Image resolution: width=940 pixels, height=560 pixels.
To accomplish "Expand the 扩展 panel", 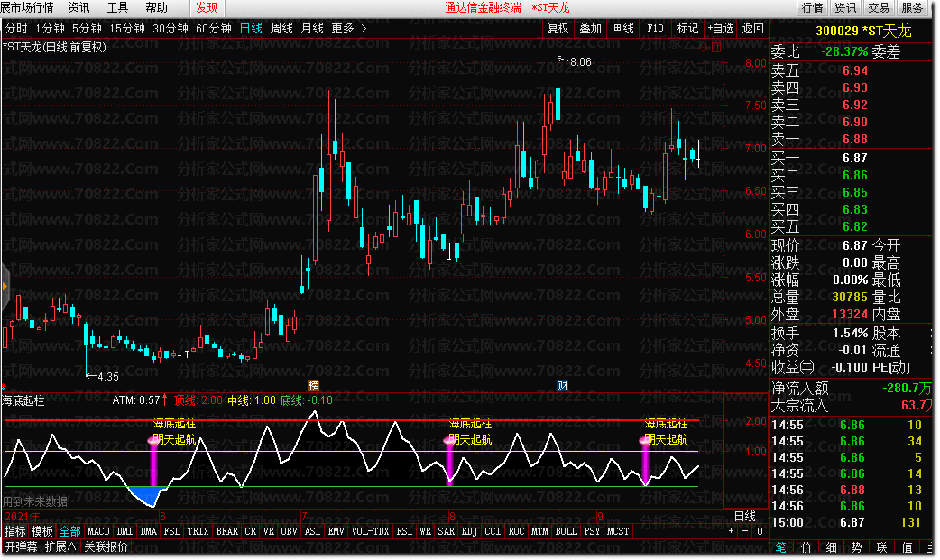I will pyautogui.click(x=60, y=546).
